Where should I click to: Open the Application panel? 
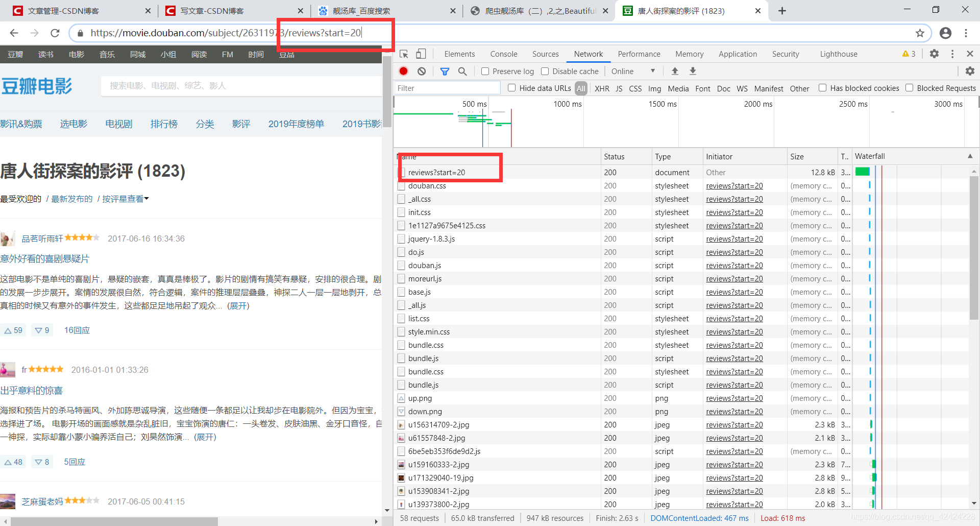coord(738,54)
